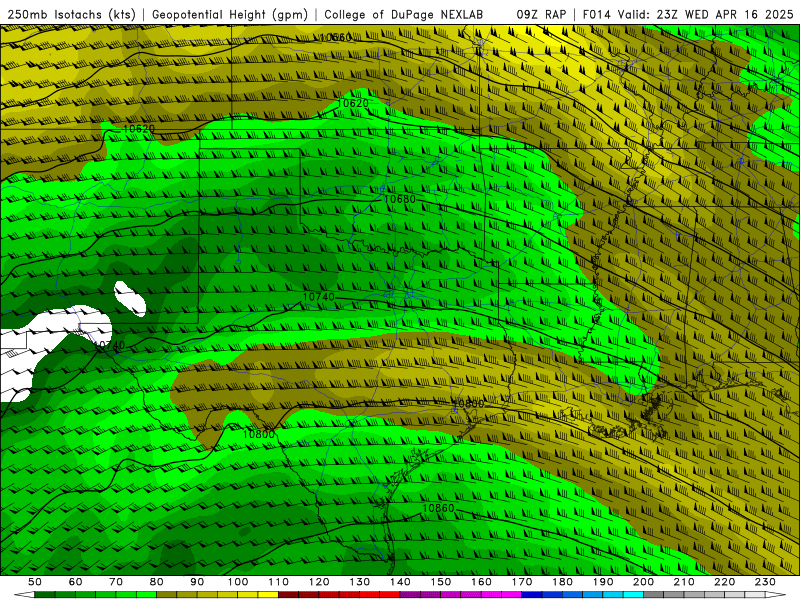Click the 60 label on the color scale
800x600 pixels.
click(x=75, y=582)
